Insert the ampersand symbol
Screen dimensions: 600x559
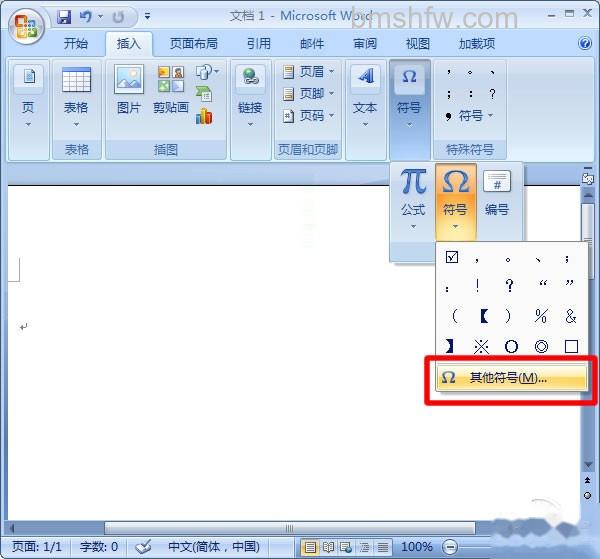(571, 316)
